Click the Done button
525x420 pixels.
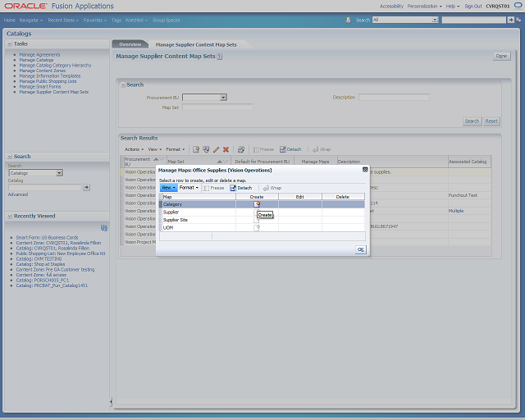[501, 56]
